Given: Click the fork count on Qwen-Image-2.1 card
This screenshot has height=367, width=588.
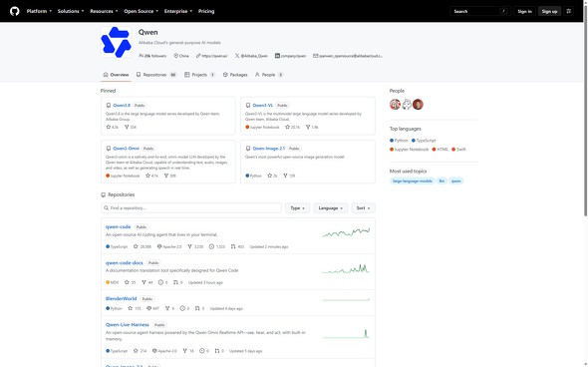Looking at the screenshot, I should coord(289,176).
